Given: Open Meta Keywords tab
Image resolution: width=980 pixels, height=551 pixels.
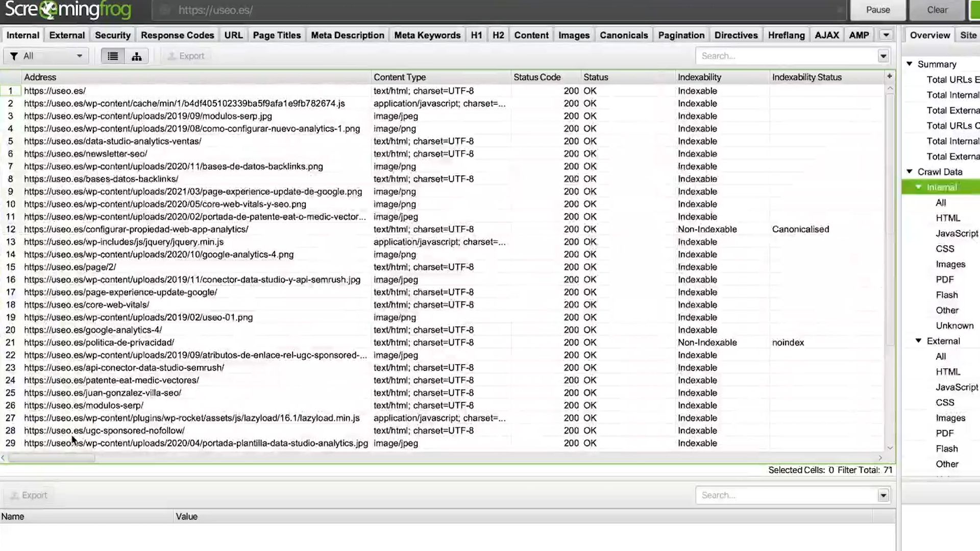Looking at the screenshot, I should pos(427,35).
